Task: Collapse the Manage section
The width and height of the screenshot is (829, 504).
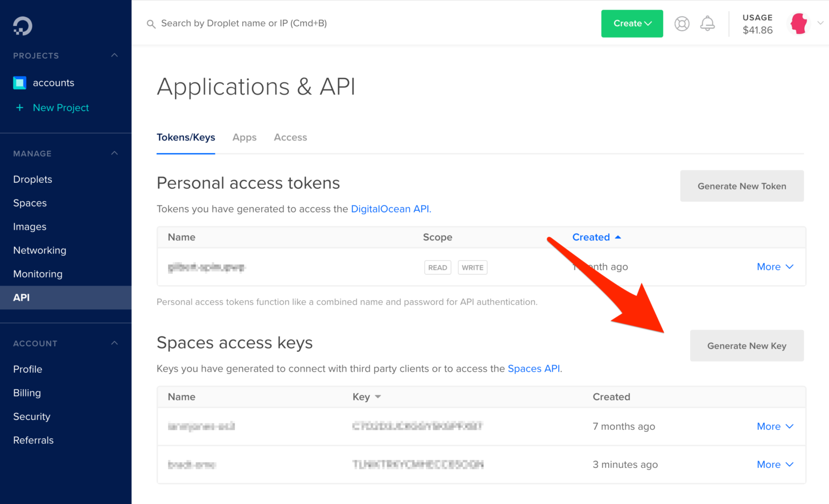Action: (x=114, y=153)
